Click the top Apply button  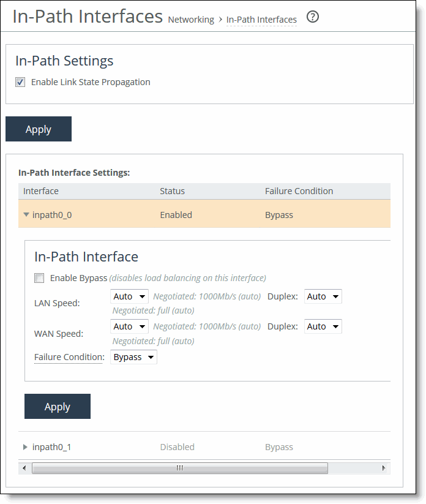[38, 129]
